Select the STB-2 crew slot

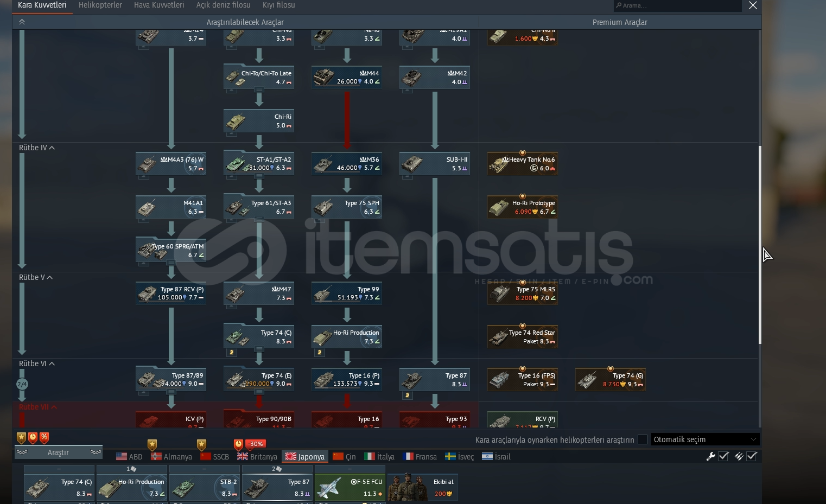205,487
